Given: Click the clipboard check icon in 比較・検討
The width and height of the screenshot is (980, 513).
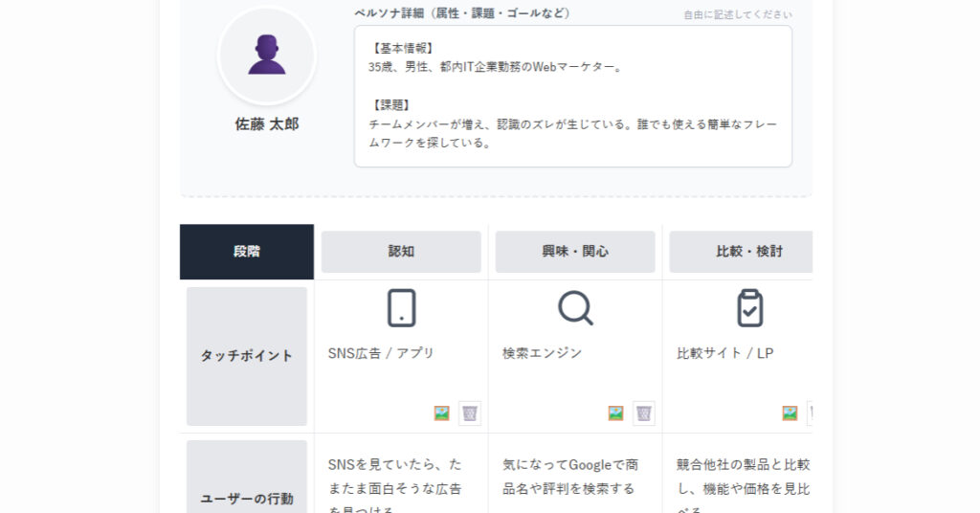Looking at the screenshot, I should [749, 308].
